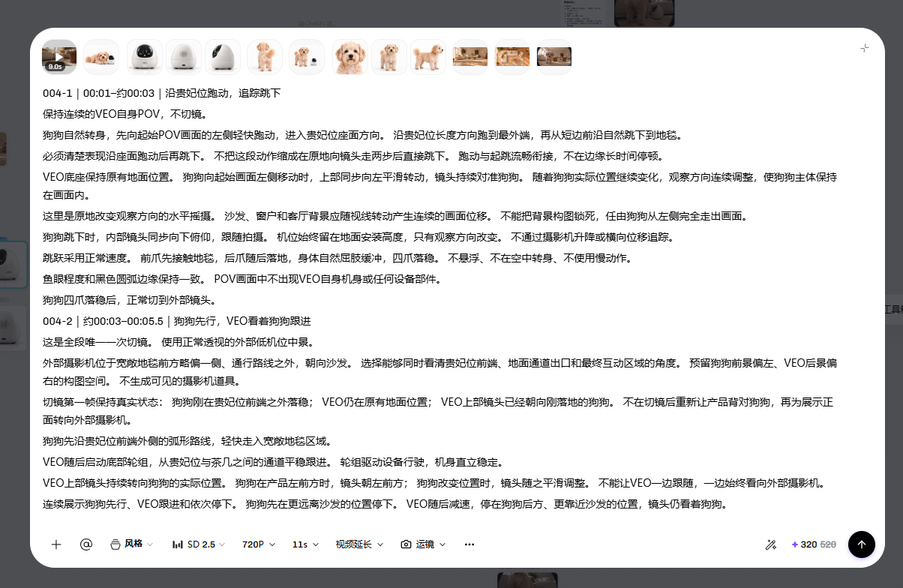Click the line starting 必须清楚表现沿座面跑动
The height and width of the screenshot is (588, 903).
pyautogui.click(x=353, y=157)
